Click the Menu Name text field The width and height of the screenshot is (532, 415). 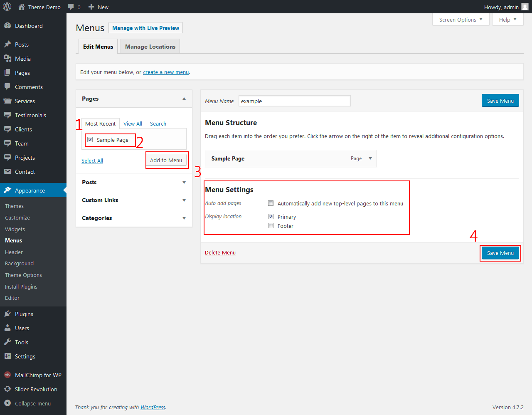pos(294,101)
